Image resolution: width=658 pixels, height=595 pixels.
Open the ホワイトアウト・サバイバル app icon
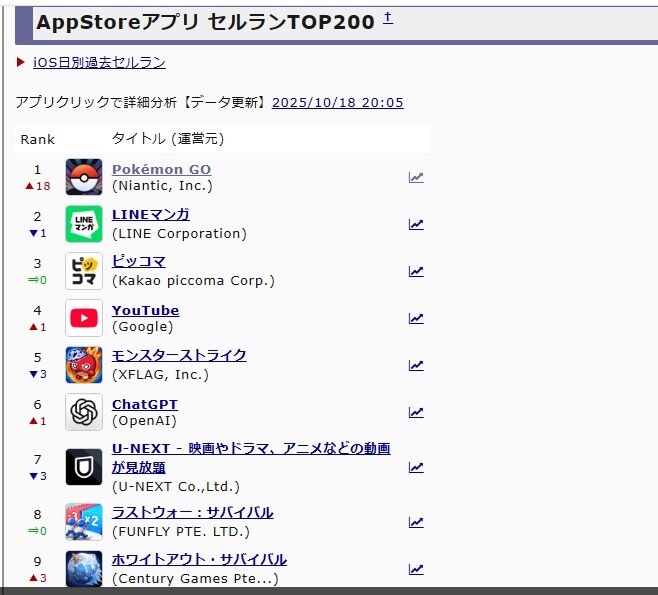pyautogui.click(x=84, y=569)
